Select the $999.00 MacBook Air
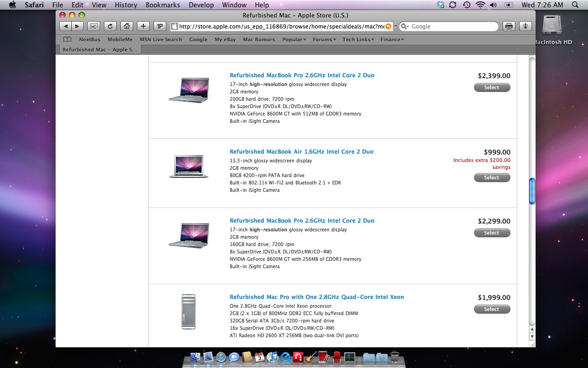Viewport: 588px width, 368px height. pyautogui.click(x=492, y=178)
